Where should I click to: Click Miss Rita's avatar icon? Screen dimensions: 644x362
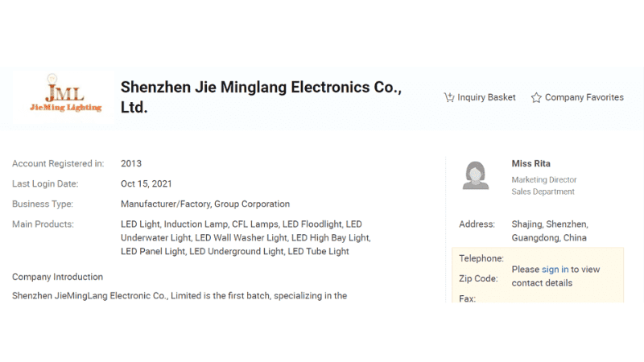[x=476, y=175]
